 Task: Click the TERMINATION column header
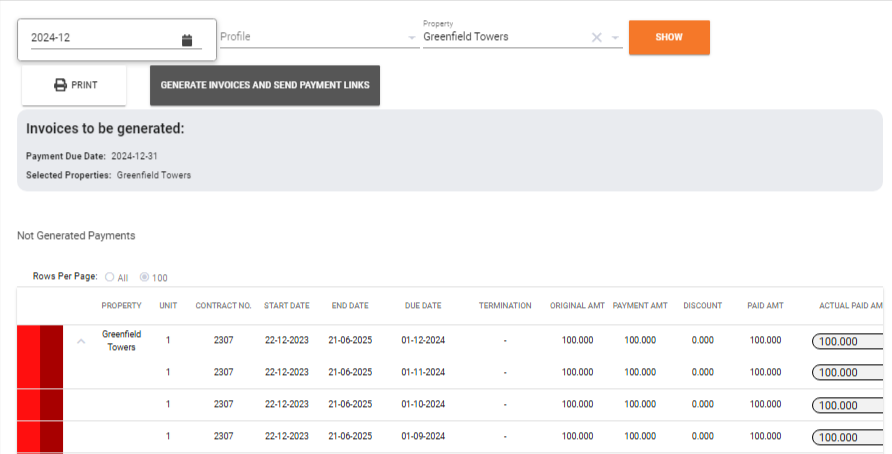click(505, 306)
